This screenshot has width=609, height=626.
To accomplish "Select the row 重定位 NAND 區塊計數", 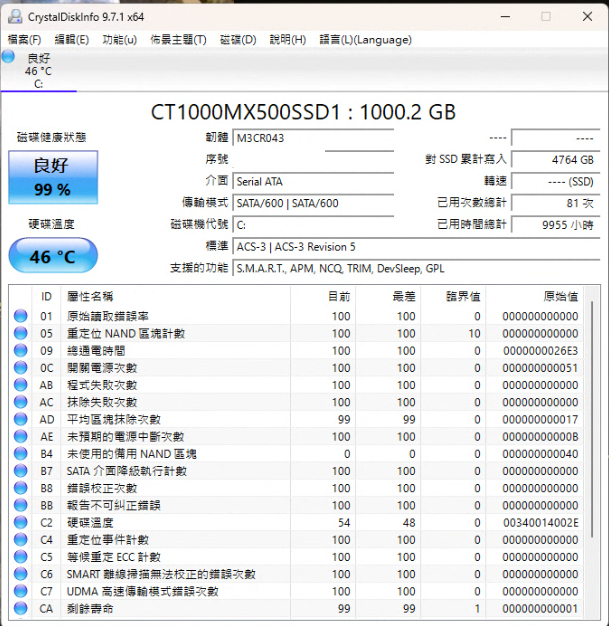I will point(296,333).
